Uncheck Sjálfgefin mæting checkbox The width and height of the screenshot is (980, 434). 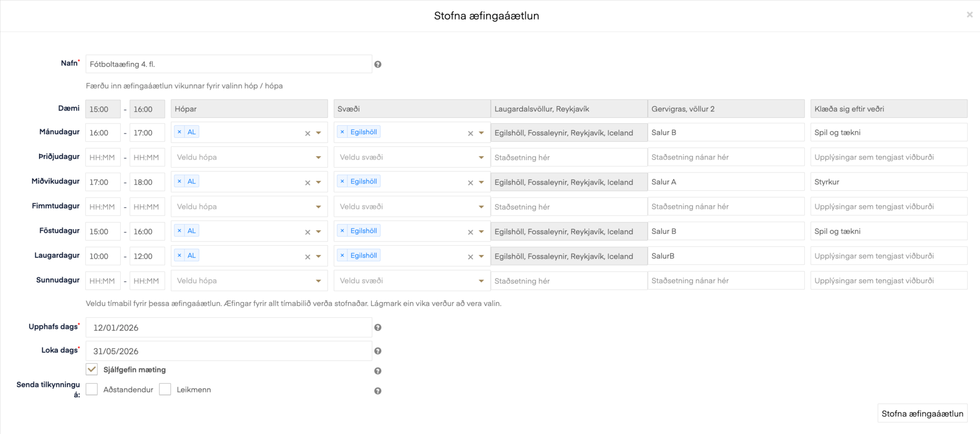point(92,369)
